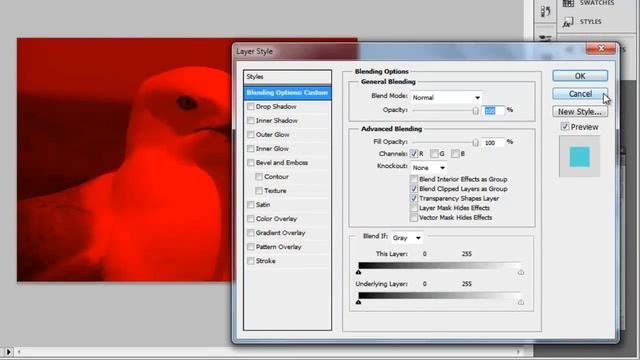The image size is (640, 360).
Task: Open the Knockout dropdown
Action: tap(428, 168)
